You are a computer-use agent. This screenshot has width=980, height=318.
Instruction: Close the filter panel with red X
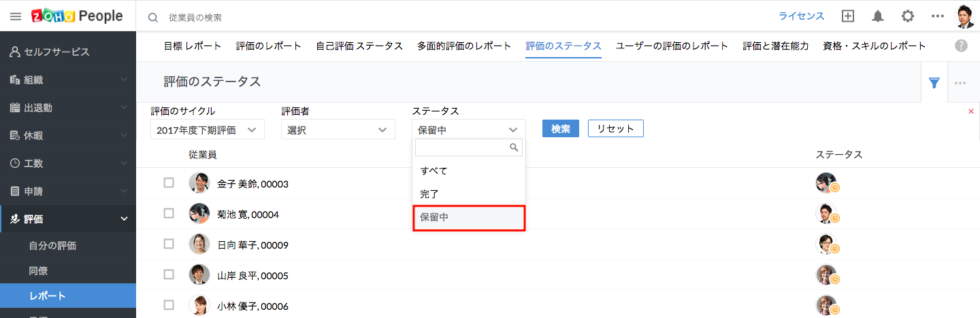pyautogui.click(x=970, y=111)
